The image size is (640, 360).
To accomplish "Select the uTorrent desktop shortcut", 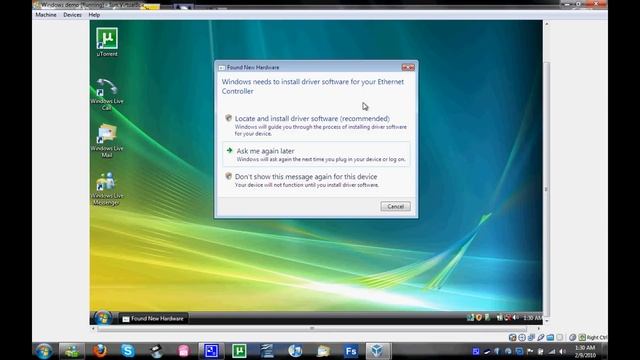I will pos(107,42).
